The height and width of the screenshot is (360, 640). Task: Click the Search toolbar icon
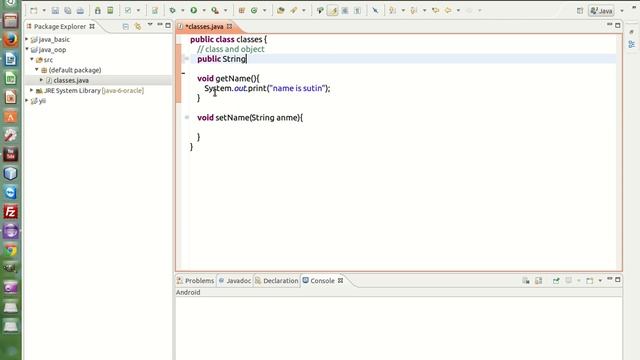(293, 11)
